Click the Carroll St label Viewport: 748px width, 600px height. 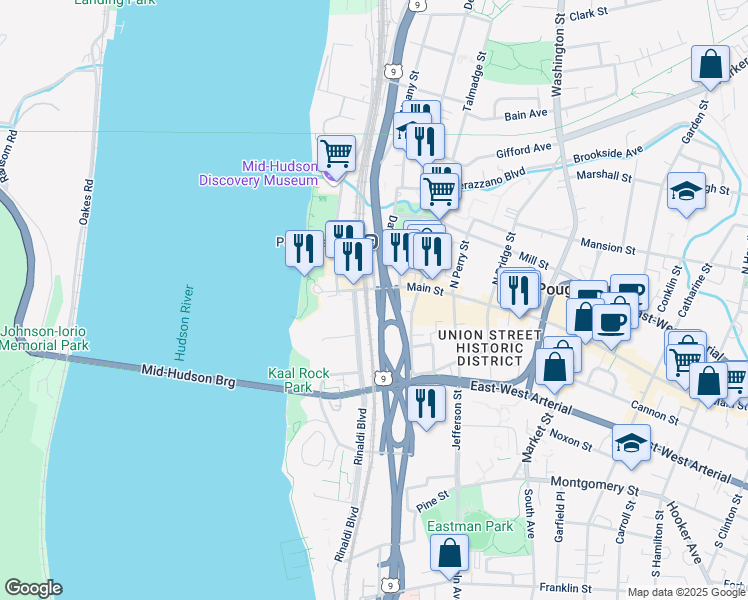click(625, 522)
